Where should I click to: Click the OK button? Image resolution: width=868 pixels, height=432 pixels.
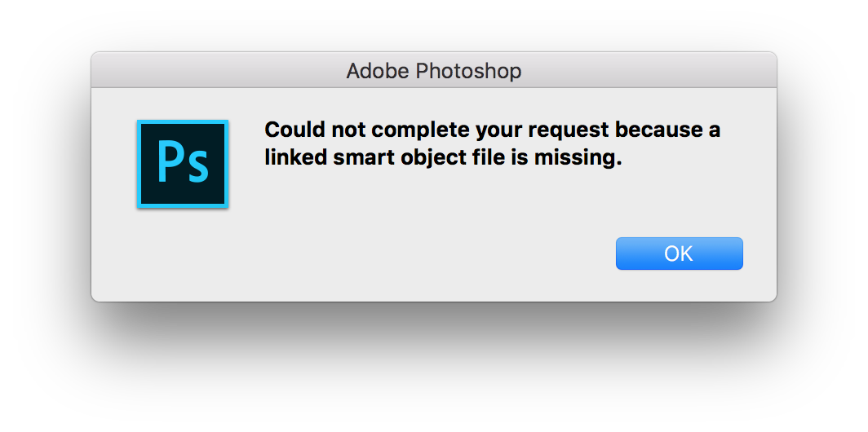point(679,253)
